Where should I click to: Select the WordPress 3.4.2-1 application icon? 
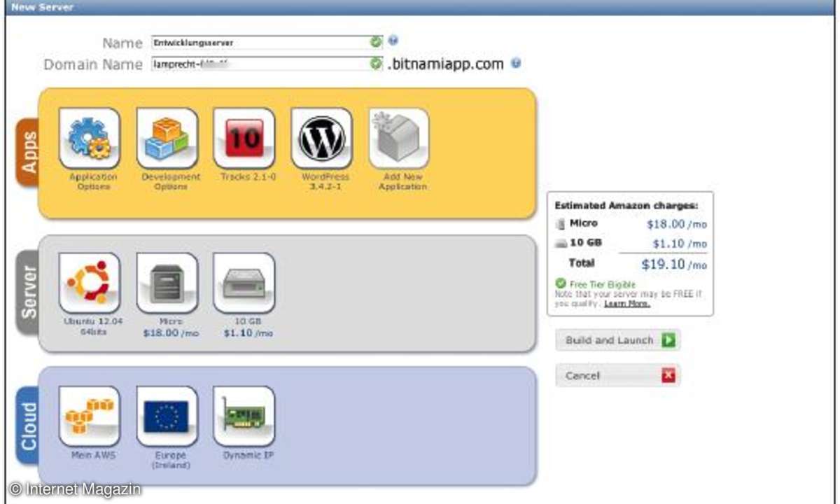click(x=322, y=138)
